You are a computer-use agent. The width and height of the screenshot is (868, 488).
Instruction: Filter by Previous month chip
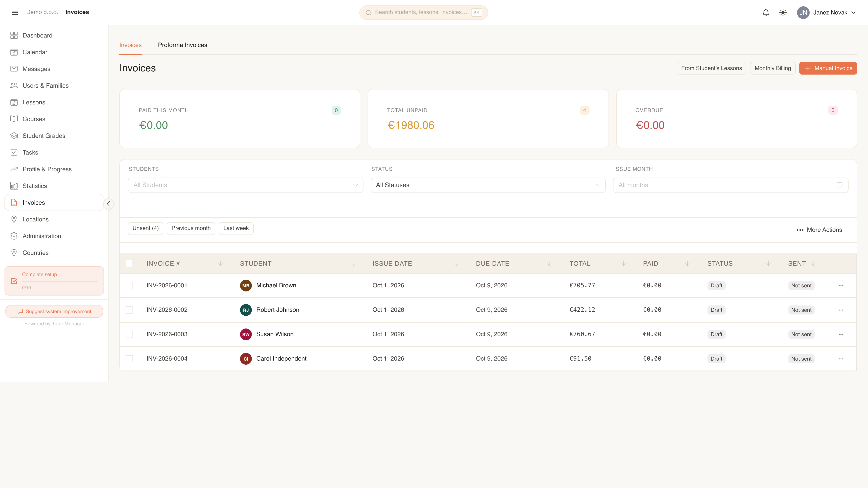coord(191,228)
